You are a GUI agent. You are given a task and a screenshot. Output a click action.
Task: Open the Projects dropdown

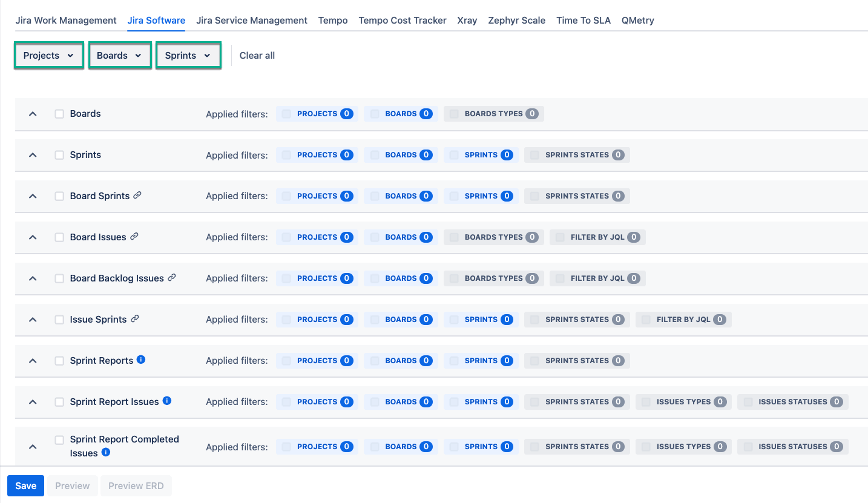(48, 55)
